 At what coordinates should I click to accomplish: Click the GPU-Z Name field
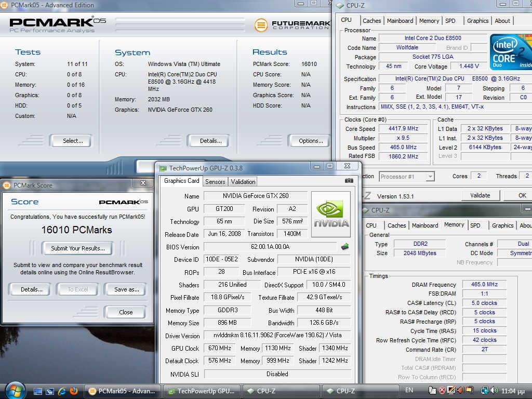pyautogui.click(x=256, y=196)
